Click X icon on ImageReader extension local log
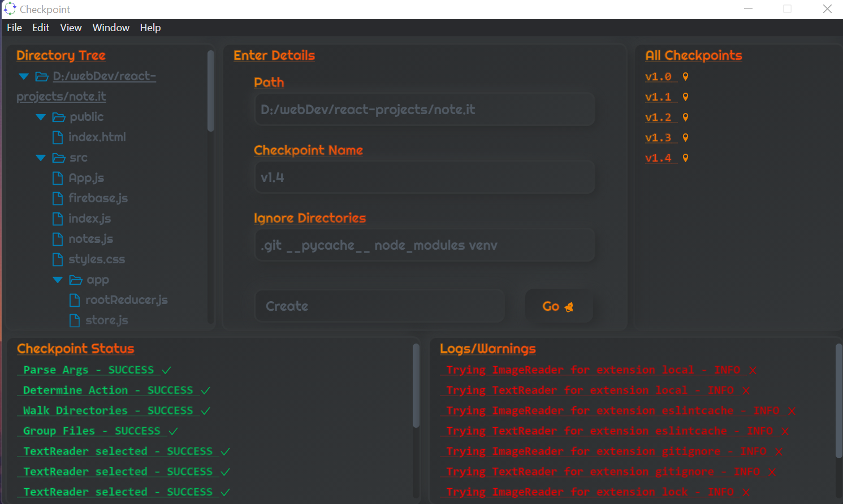843x504 pixels. point(753,371)
